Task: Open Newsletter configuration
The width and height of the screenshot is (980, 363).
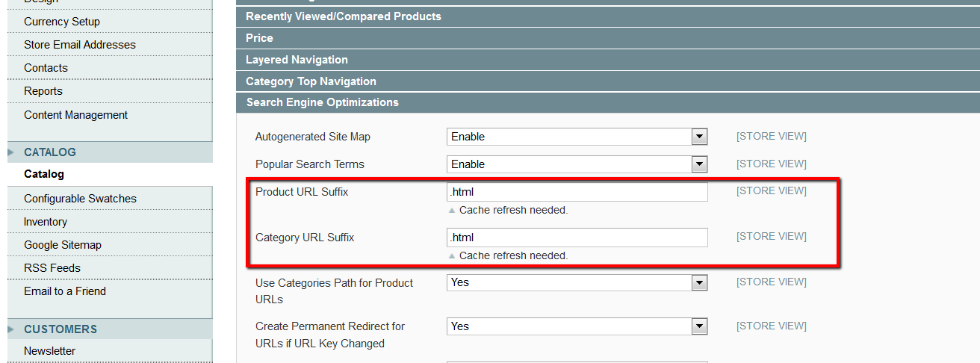Action: tap(49, 351)
